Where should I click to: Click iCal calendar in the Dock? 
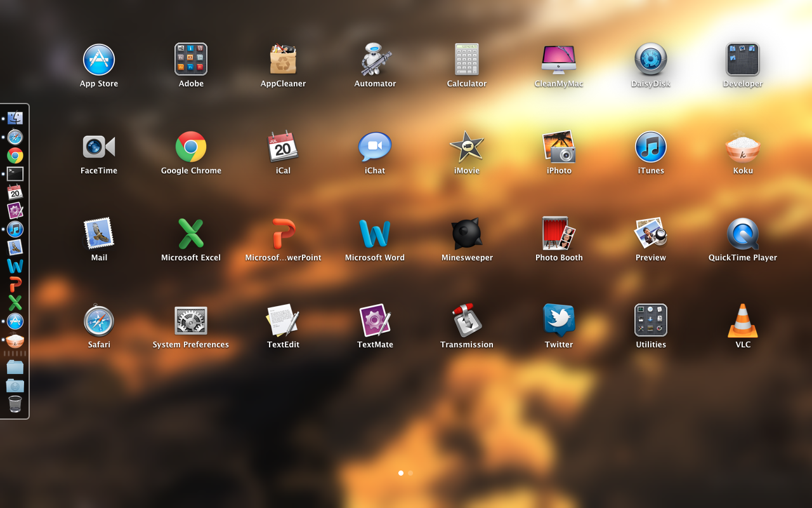pyautogui.click(x=15, y=192)
